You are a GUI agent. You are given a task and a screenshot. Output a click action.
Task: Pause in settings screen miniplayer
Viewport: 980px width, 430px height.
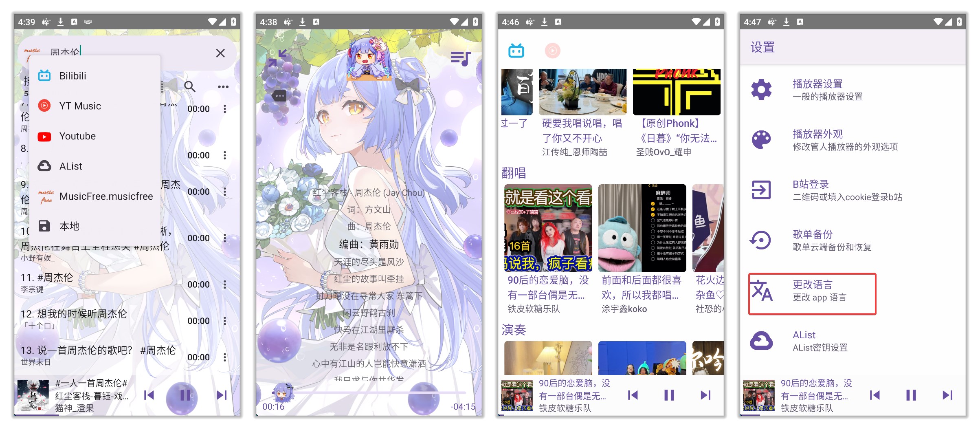pos(911,395)
